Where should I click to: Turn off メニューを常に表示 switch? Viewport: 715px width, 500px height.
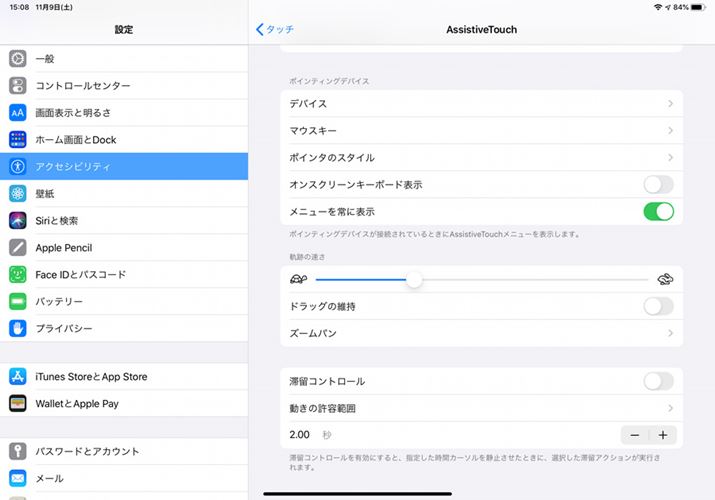pyautogui.click(x=658, y=211)
